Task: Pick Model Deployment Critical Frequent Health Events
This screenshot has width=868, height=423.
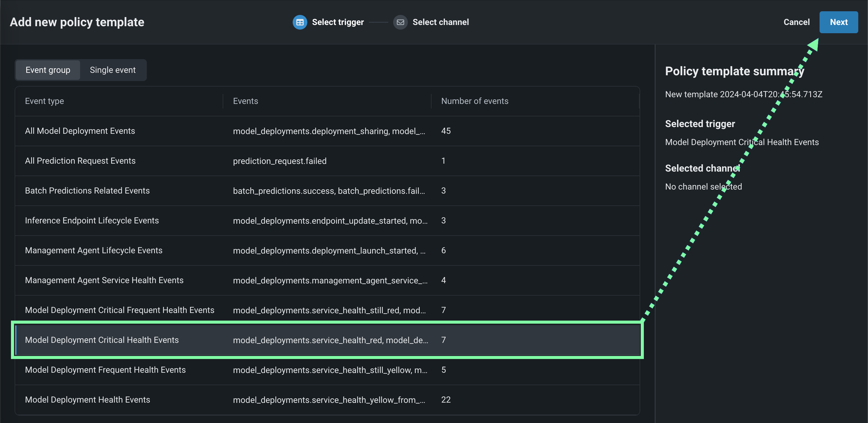Action: (120, 310)
